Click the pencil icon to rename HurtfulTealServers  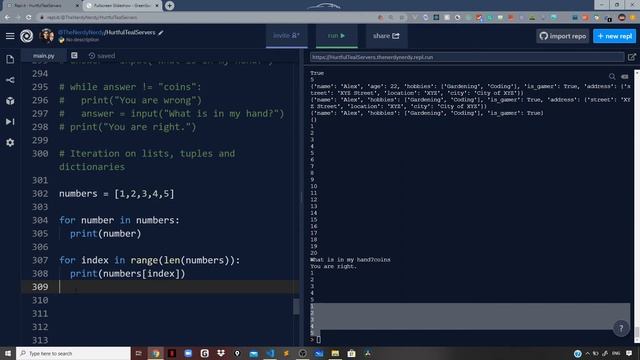tap(161, 33)
